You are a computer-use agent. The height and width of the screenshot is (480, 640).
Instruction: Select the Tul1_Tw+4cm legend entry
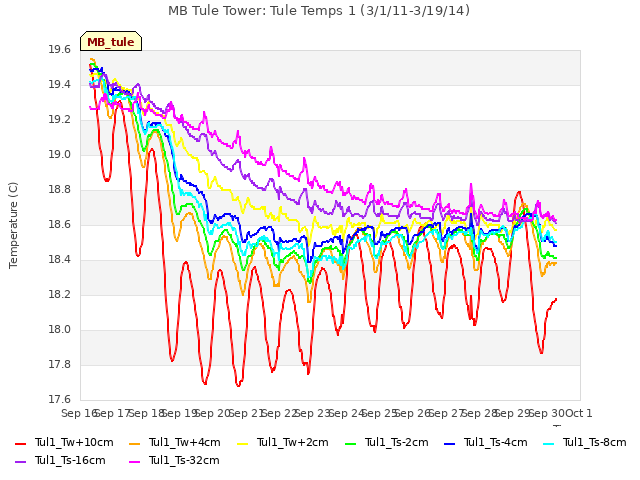click(174, 442)
